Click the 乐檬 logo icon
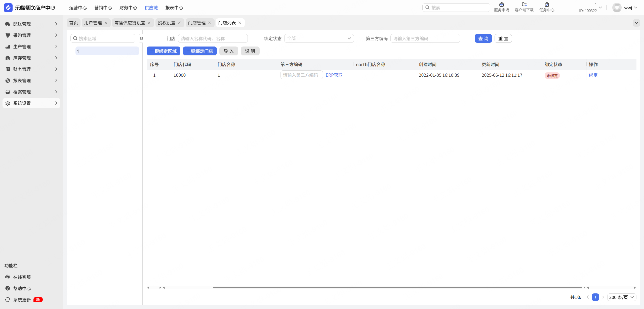Image resolution: width=644 pixels, height=309 pixels. (8, 8)
